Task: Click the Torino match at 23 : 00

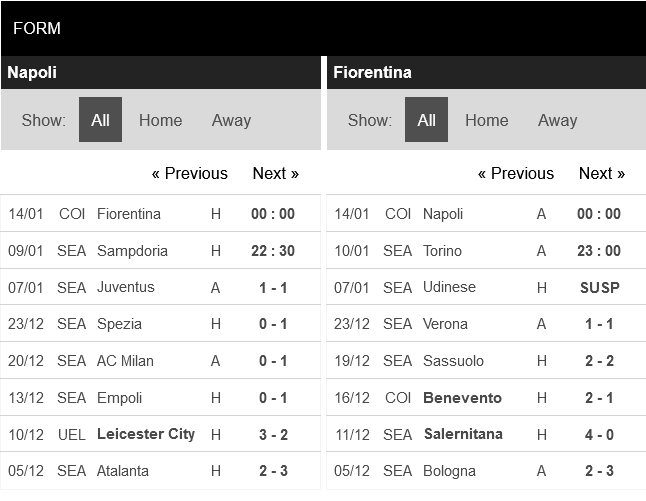Action: tap(599, 251)
